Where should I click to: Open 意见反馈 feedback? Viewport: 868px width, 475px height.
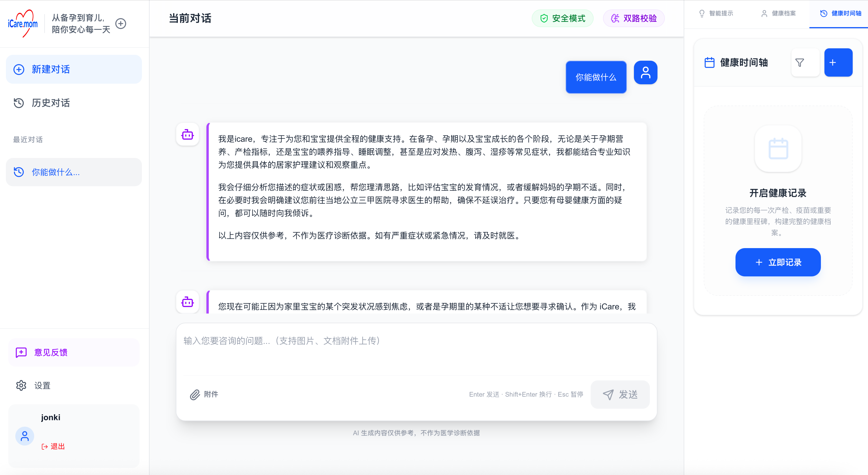pyautogui.click(x=74, y=352)
